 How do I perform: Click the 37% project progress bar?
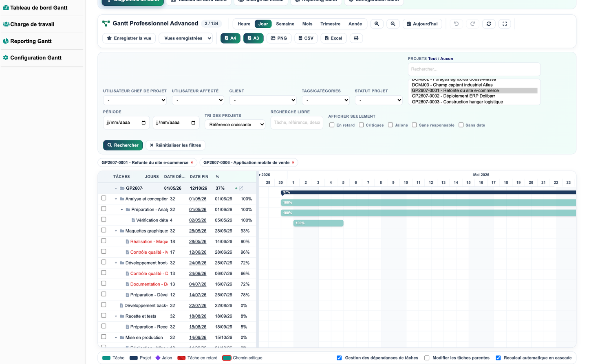pyautogui.click(x=428, y=192)
